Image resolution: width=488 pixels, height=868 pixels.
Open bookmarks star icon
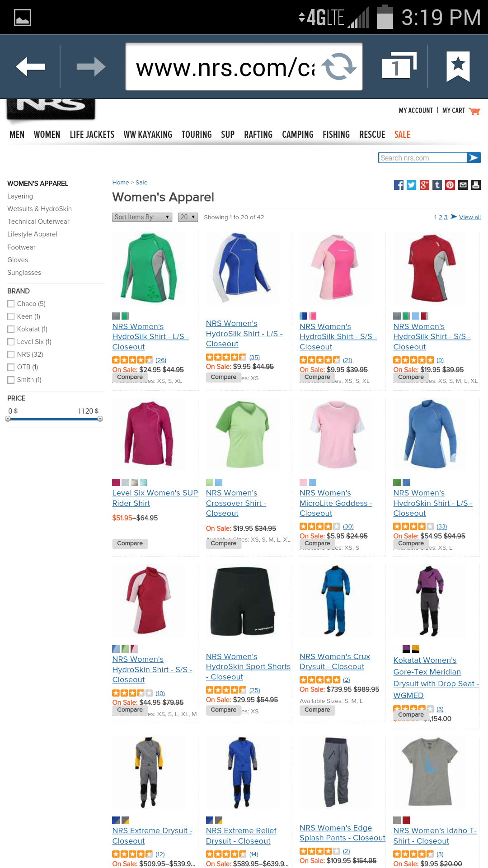(x=458, y=66)
